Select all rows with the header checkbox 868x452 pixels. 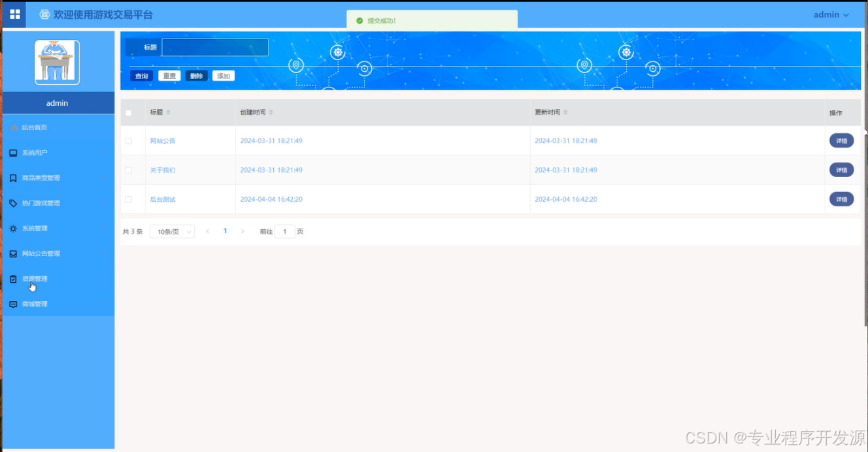click(x=129, y=113)
